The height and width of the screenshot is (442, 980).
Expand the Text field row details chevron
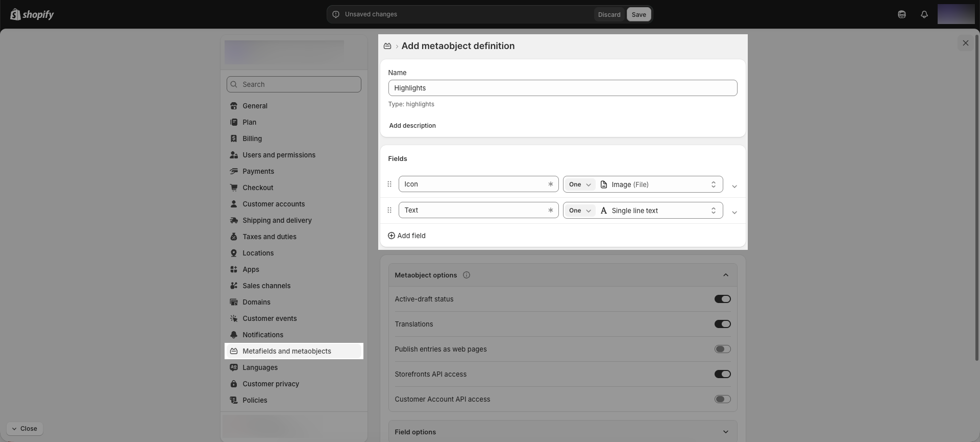(734, 212)
